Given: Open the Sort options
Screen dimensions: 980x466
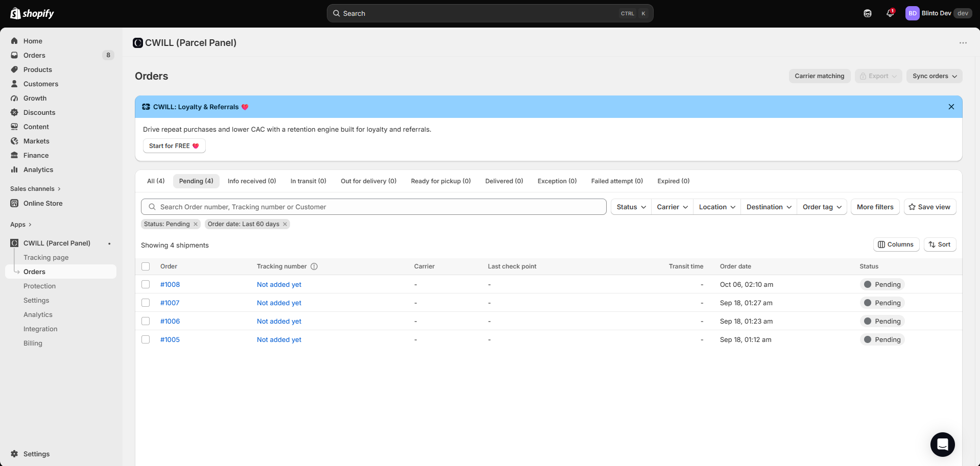Looking at the screenshot, I should [940, 244].
